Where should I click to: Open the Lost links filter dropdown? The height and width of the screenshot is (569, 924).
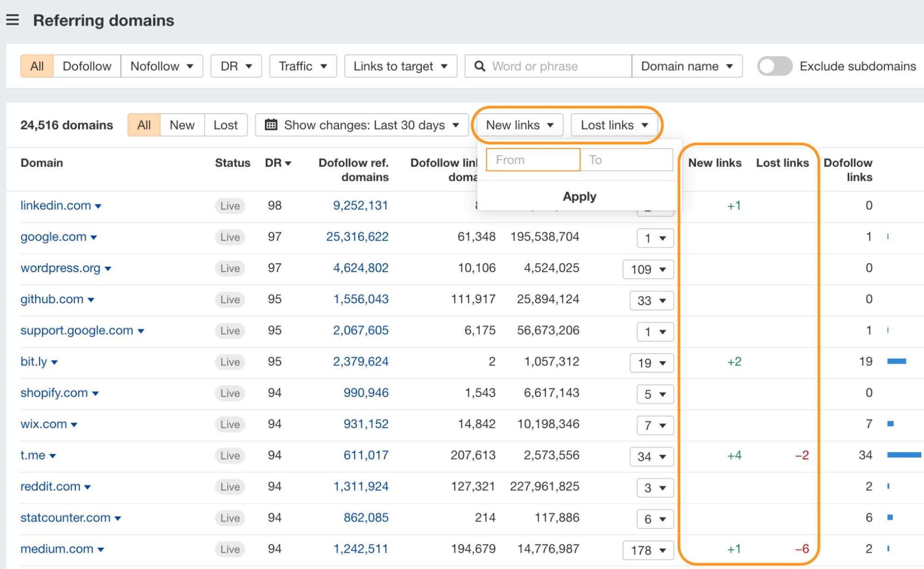click(x=614, y=125)
